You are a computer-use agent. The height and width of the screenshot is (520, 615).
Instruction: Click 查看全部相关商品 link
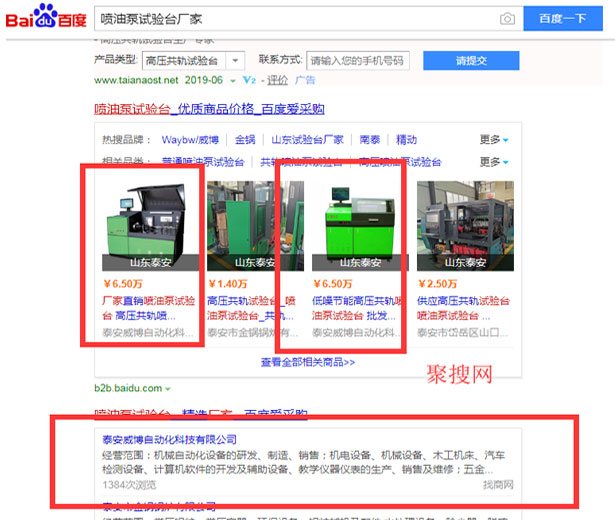coord(308,362)
